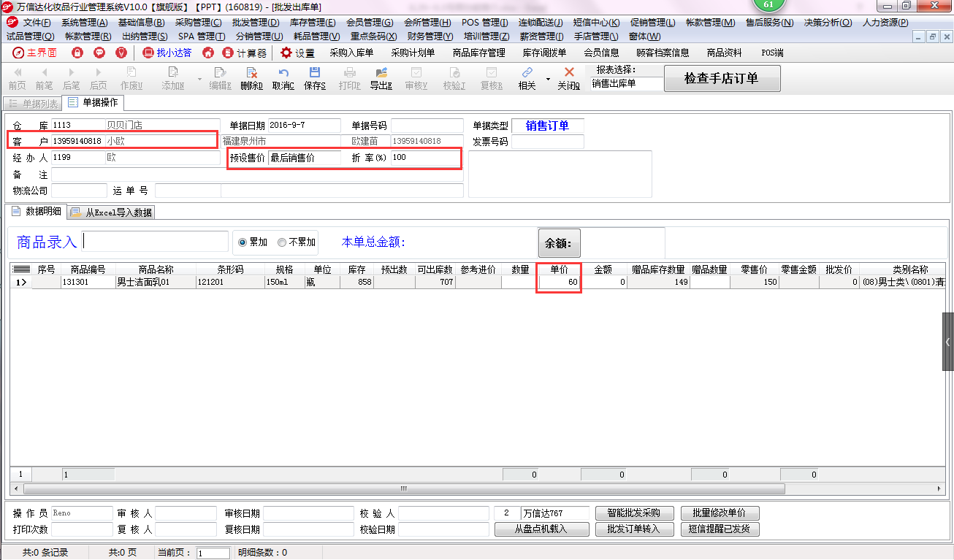
Task: Go to last page 后页
Action: (98, 78)
